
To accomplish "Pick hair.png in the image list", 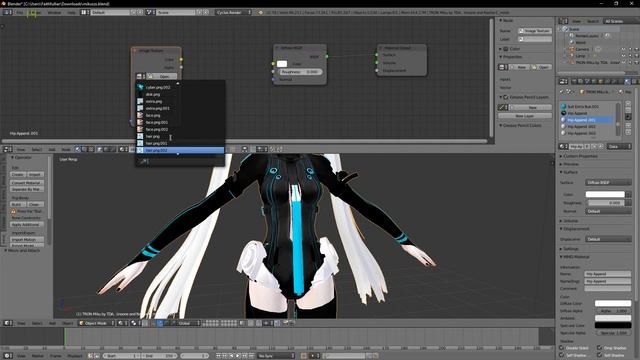I will (180, 136).
